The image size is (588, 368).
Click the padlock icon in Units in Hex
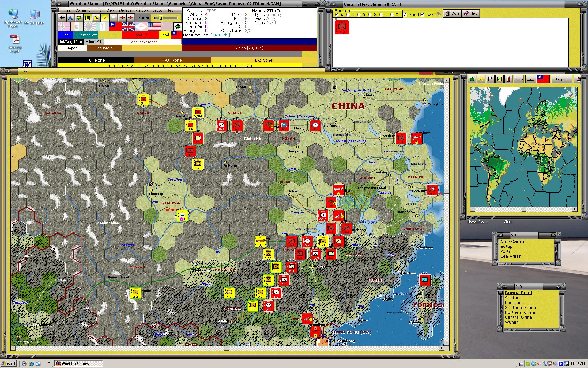(x=439, y=14)
